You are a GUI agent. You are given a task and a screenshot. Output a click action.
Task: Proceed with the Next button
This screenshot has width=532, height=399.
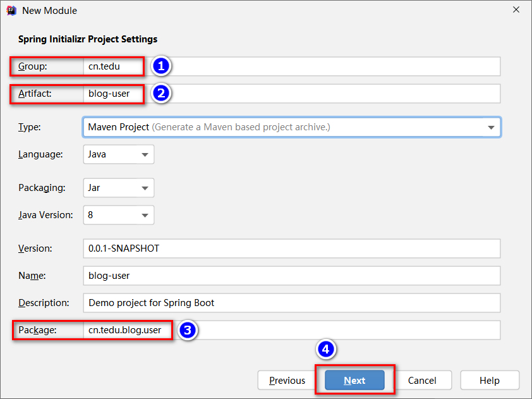coord(354,380)
